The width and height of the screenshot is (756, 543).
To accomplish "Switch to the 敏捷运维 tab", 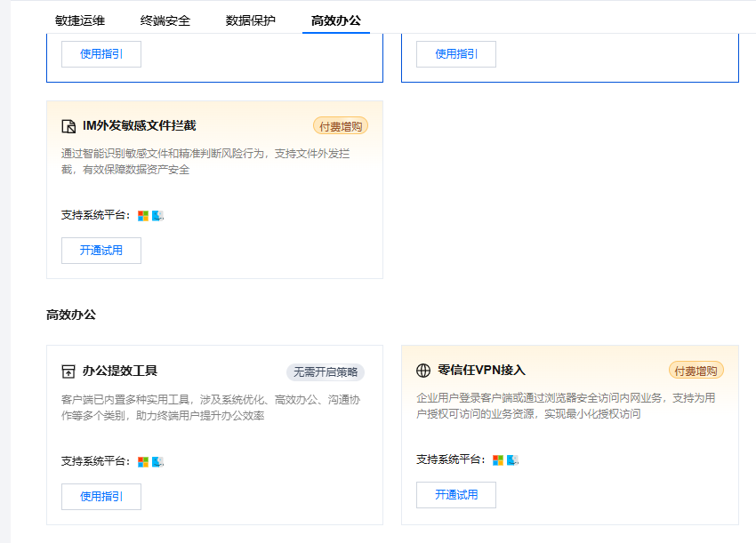I will pyautogui.click(x=80, y=20).
